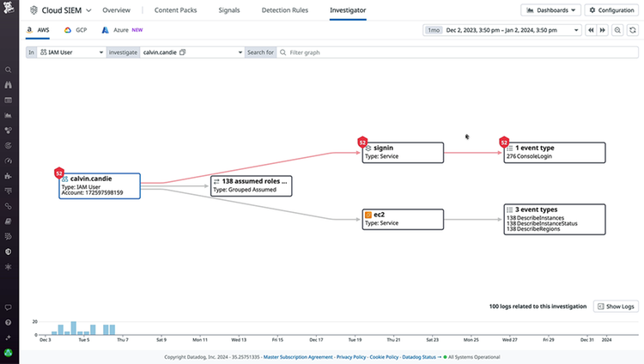Click Show Logs button
Image resolution: width=644 pixels, height=364 pixels.
point(616,306)
